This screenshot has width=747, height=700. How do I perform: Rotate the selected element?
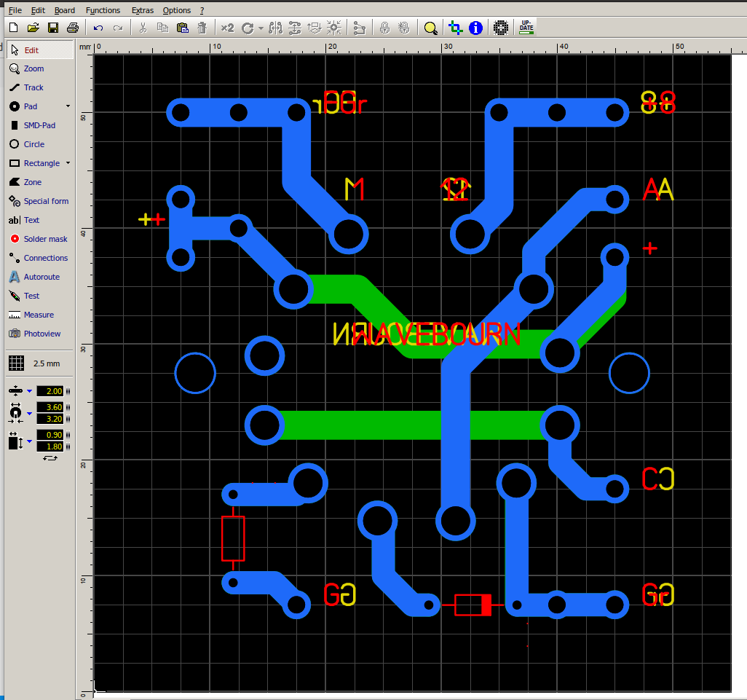tap(248, 28)
